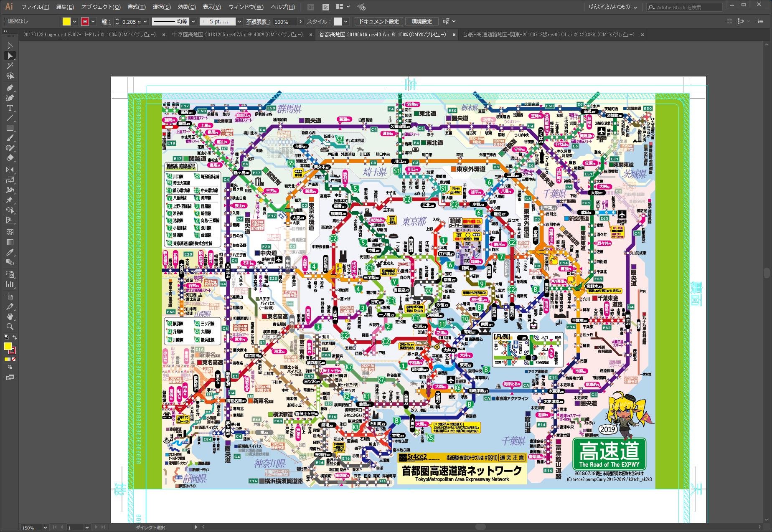The image size is (772, 532).
Task: Choose the Magic Wand tool
Action: click(10, 66)
